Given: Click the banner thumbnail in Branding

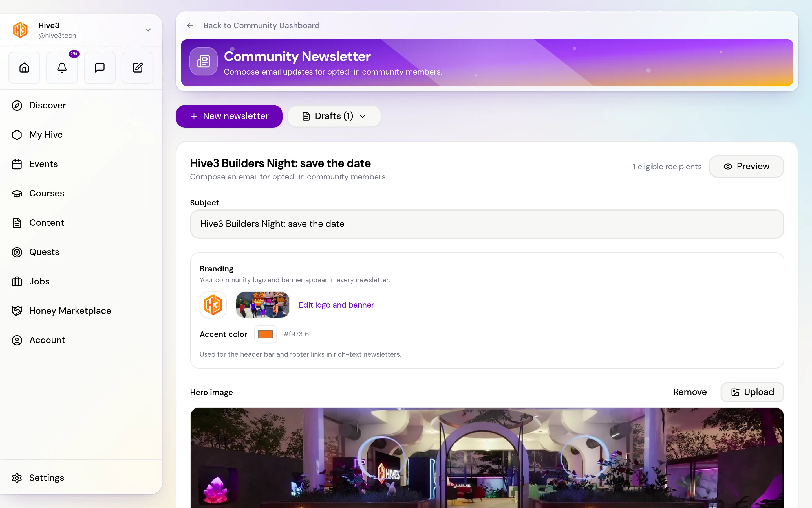Looking at the screenshot, I should click(x=263, y=305).
